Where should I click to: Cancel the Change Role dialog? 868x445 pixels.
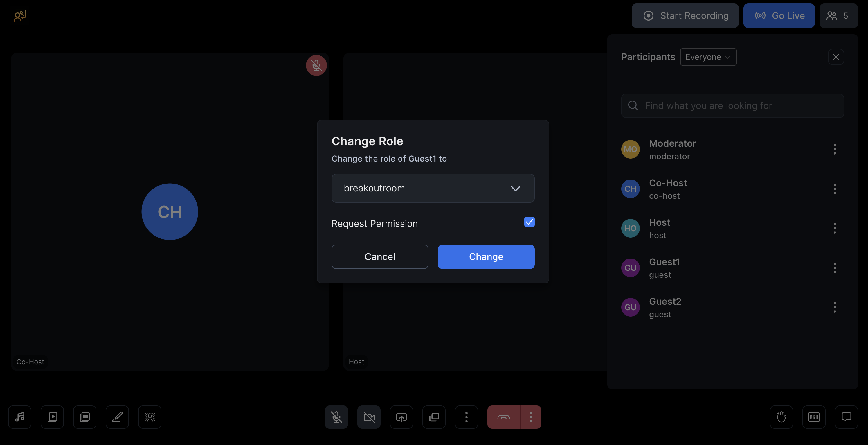tap(380, 256)
